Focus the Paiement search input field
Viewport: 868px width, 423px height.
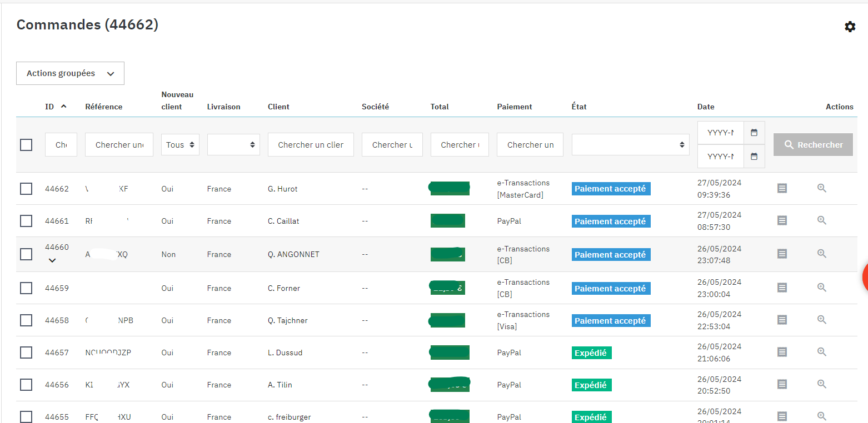pyautogui.click(x=530, y=145)
